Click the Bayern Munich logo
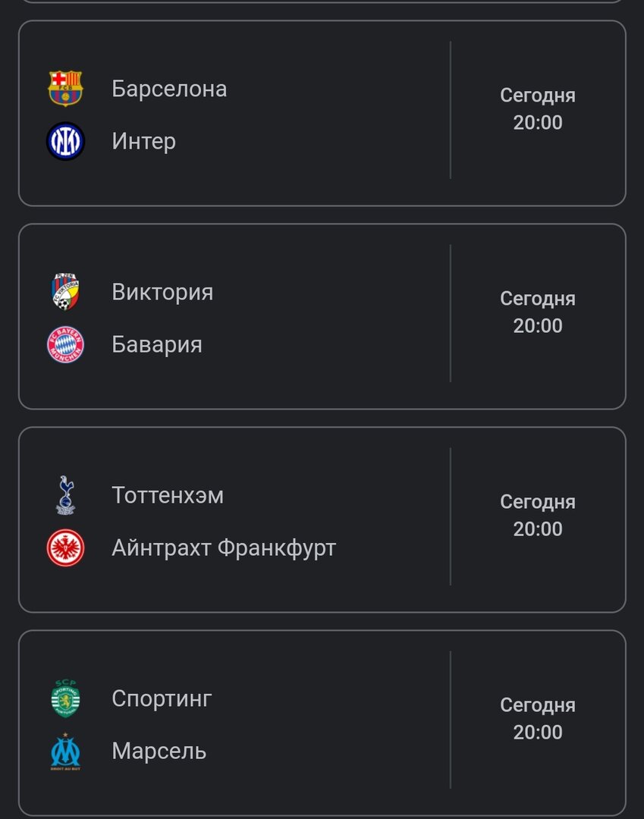The height and width of the screenshot is (819, 644). tap(65, 345)
